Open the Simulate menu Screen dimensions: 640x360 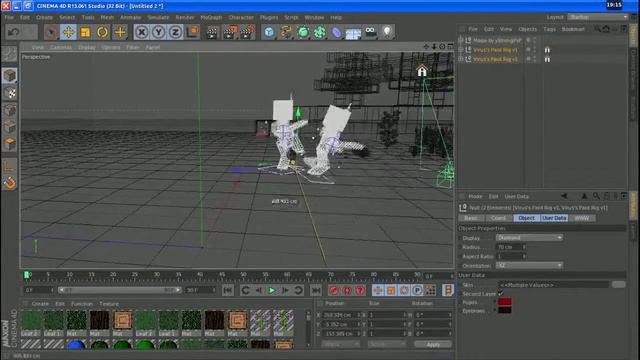coord(158,18)
